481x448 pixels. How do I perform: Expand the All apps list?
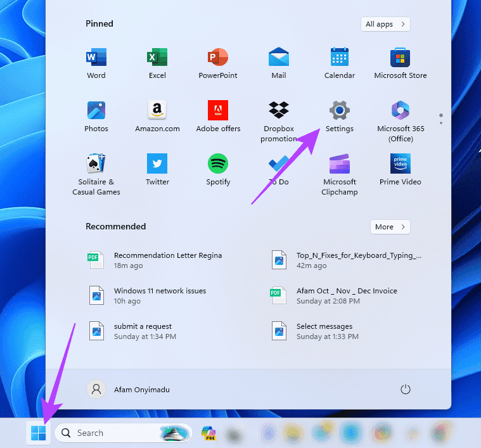pos(385,24)
